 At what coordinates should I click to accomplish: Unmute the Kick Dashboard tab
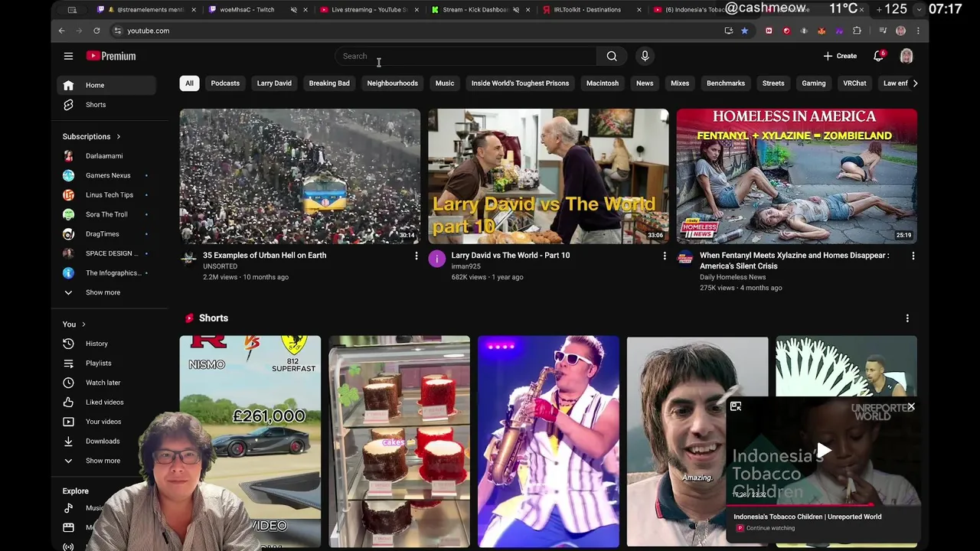click(516, 10)
